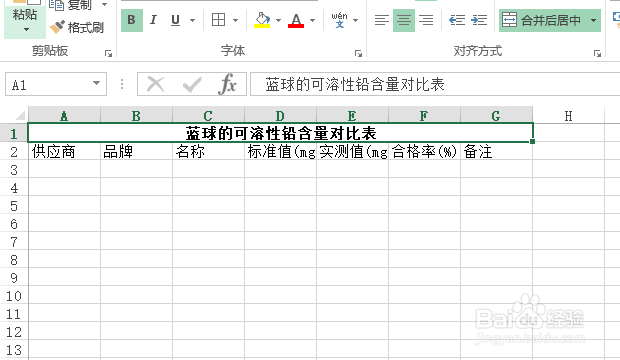Click cell 名称

(208, 152)
